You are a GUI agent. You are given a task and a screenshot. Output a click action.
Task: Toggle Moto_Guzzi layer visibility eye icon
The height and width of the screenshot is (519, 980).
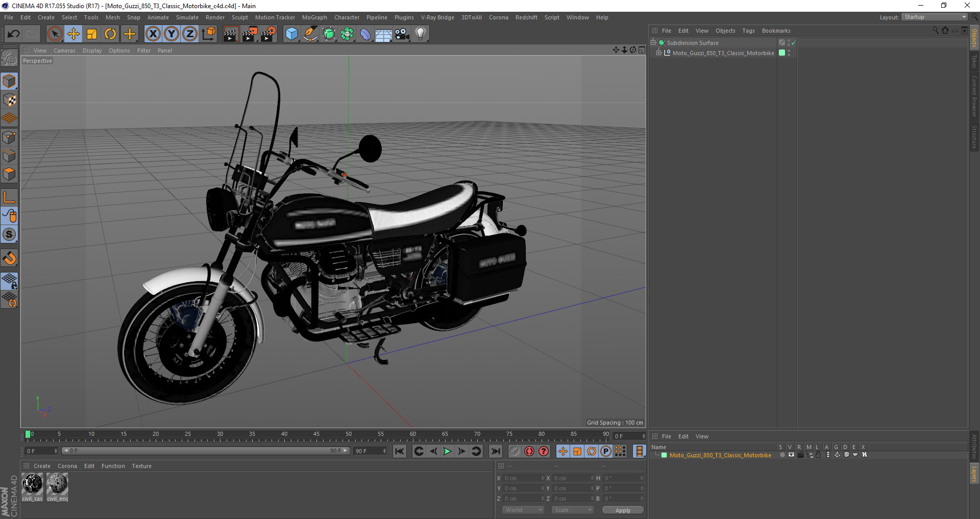point(791,455)
